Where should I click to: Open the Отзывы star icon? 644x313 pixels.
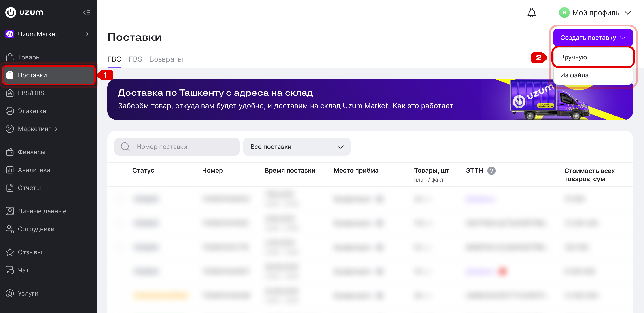click(10, 252)
